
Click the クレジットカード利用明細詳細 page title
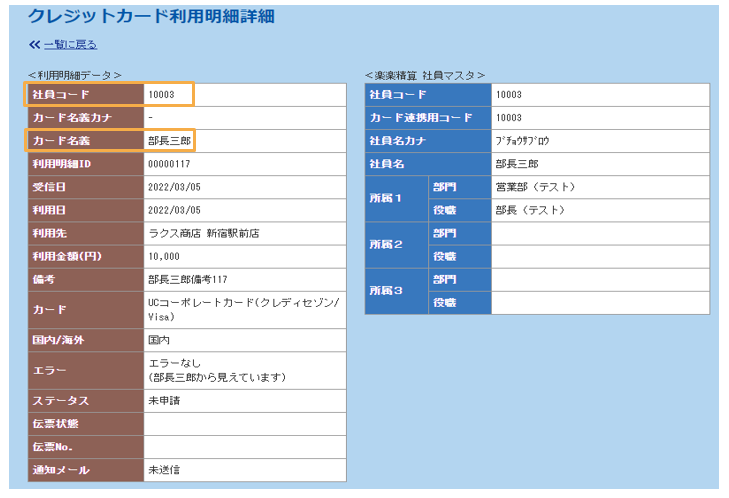coord(151,17)
